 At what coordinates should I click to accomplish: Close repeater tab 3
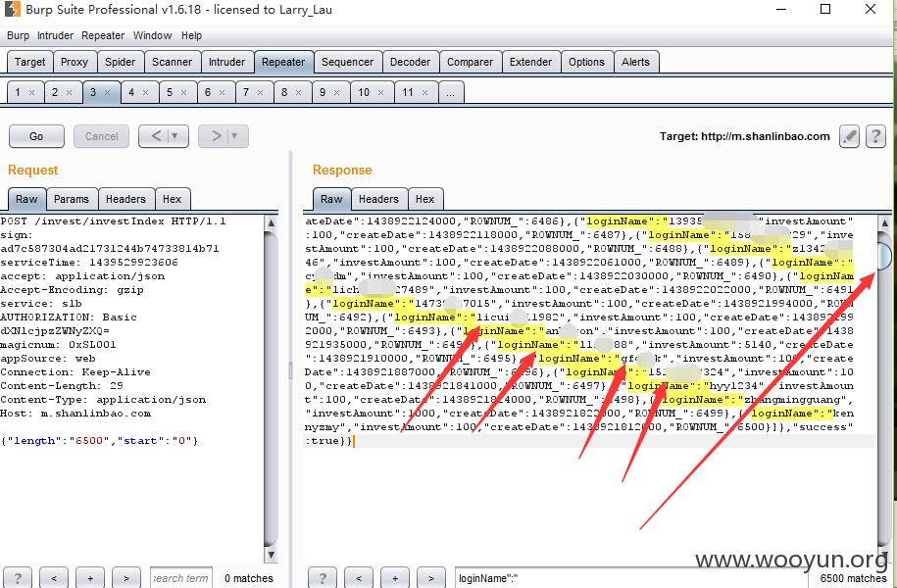108,93
